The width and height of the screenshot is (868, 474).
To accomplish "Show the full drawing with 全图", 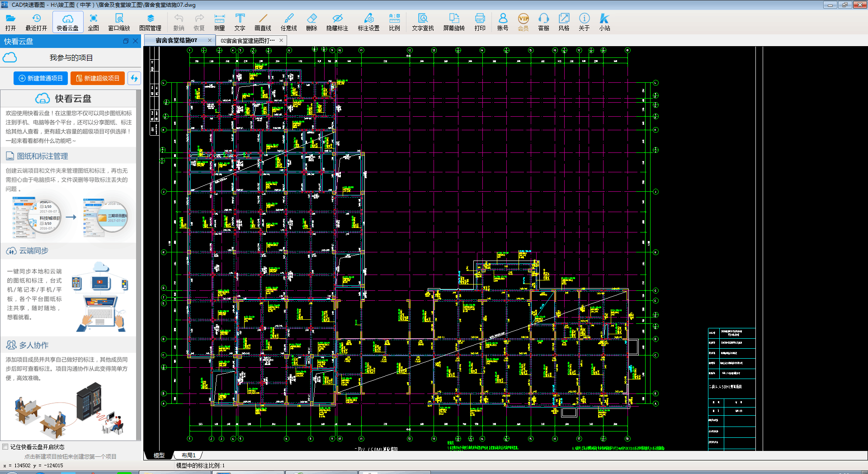I will coord(93,22).
